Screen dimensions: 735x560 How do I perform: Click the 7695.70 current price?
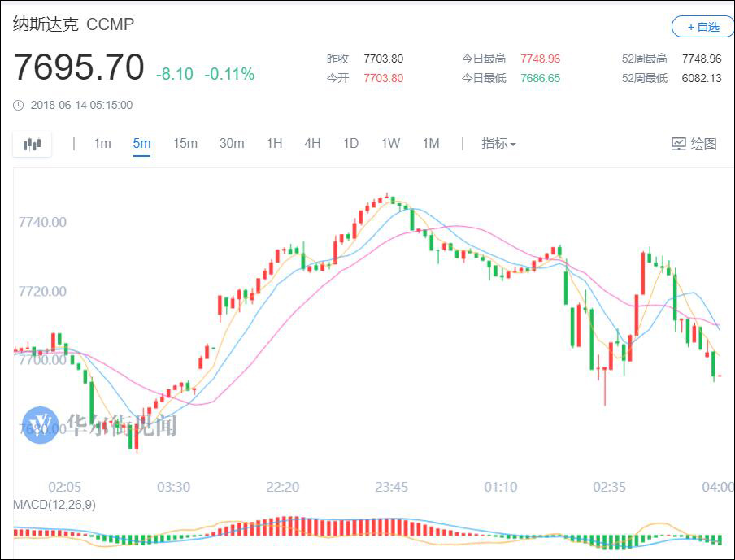(x=78, y=68)
